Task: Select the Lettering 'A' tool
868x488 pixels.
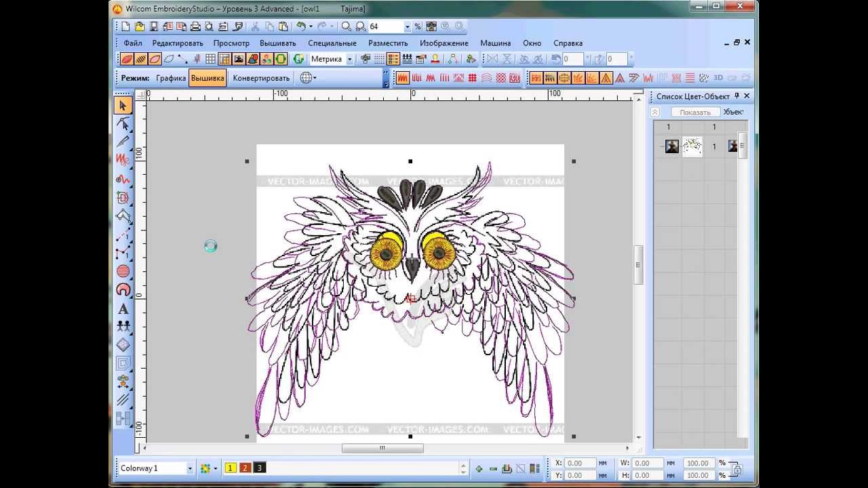Action: click(x=123, y=308)
